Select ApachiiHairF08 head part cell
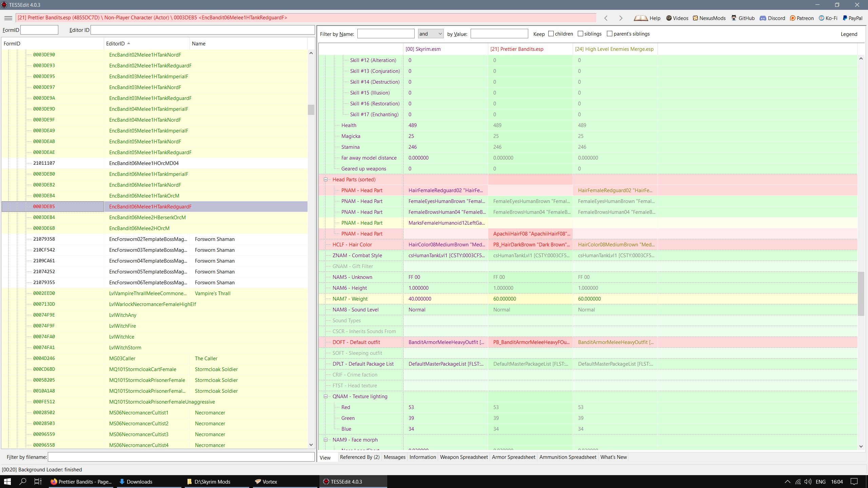The image size is (868, 488). [x=530, y=234]
